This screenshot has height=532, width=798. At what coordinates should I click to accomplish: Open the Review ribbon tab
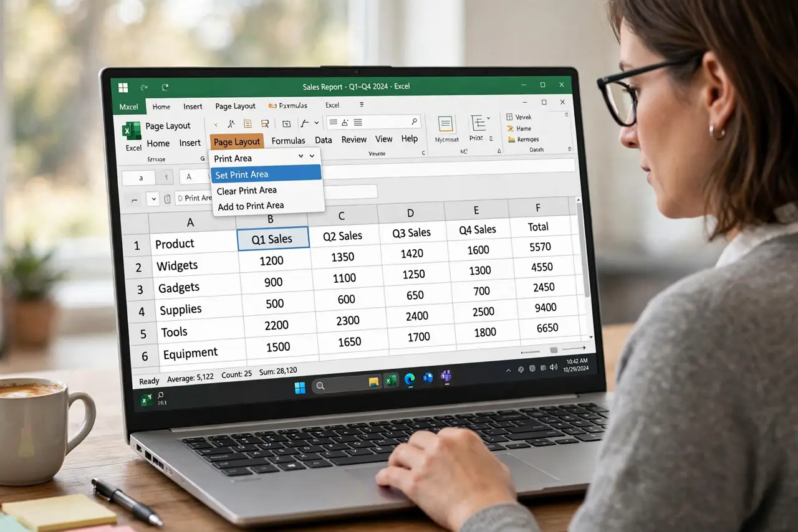353,140
